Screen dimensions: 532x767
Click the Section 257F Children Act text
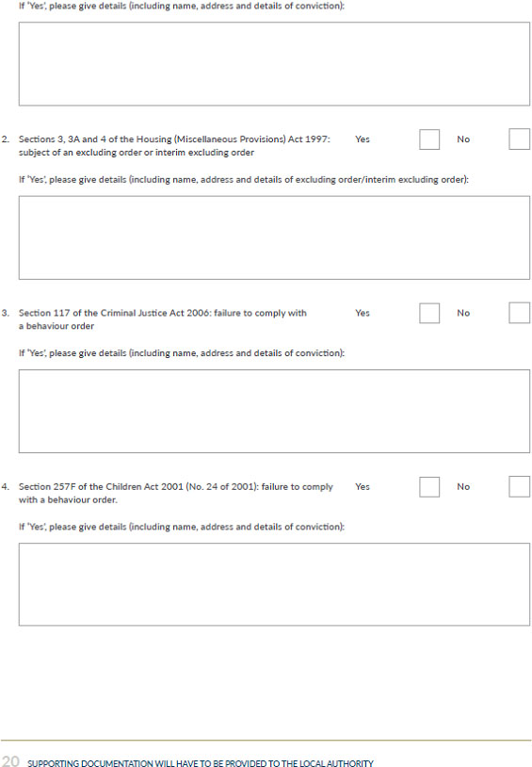pos(176,493)
